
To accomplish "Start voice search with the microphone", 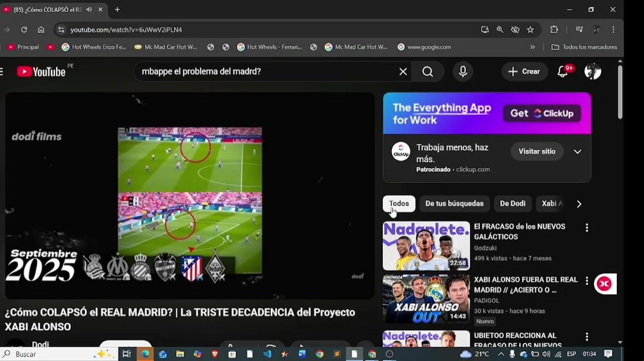I will click(x=463, y=72).
